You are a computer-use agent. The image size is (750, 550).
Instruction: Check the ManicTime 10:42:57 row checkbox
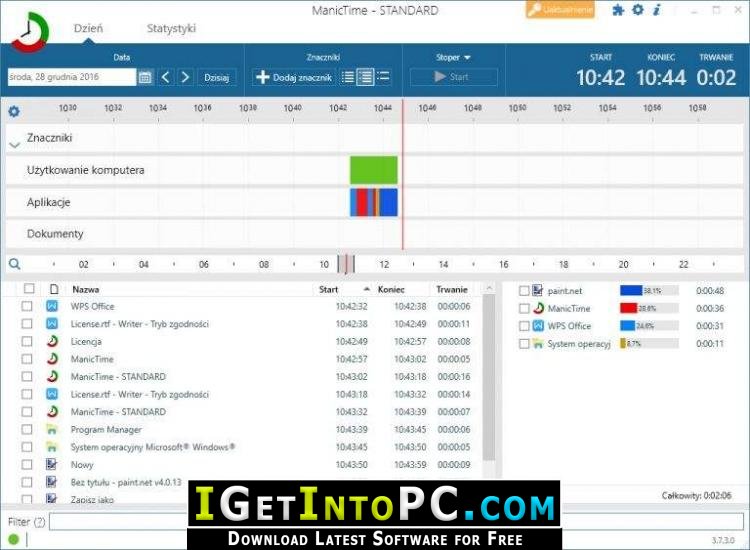click(x=27, y=359)
